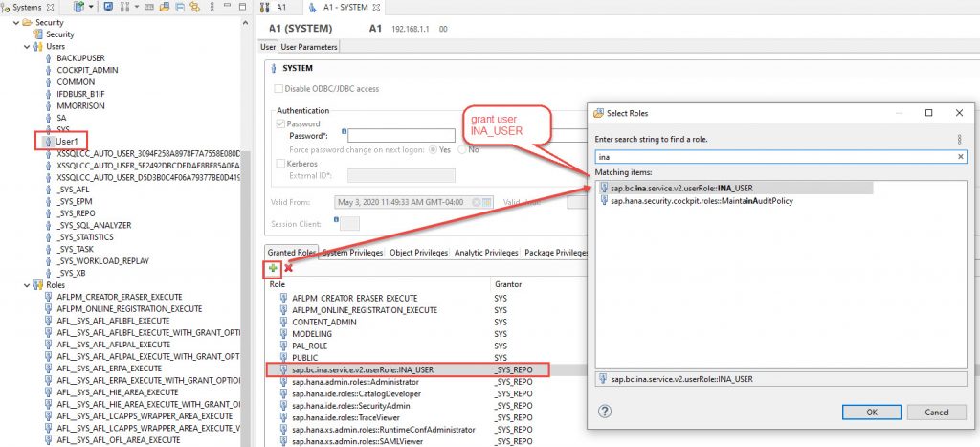The width and height of the screenshot is (980, 447).
Task: Select the Security item under Security folder
Action: [60, 34]
